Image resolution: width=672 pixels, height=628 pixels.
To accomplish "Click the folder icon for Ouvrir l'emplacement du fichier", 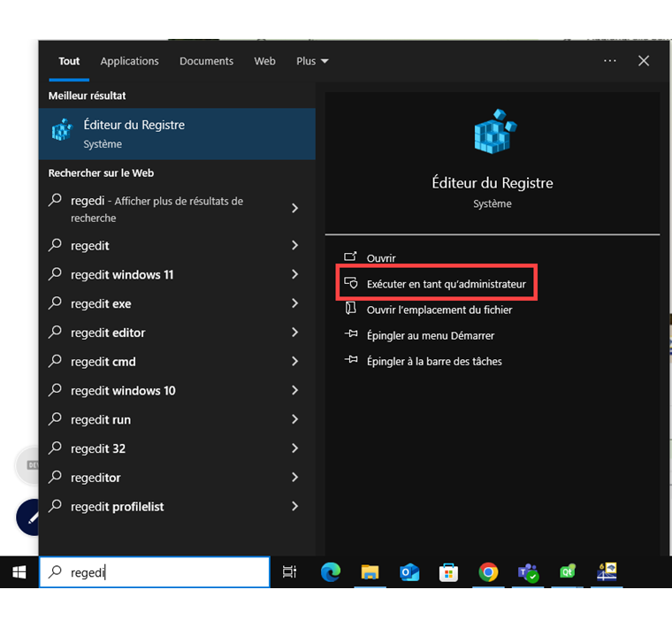I will [350, 308].
